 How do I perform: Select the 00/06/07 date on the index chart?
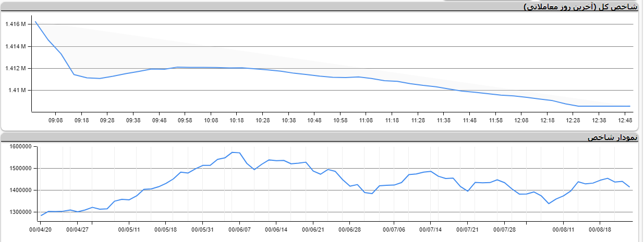click(x=240, y=228)
